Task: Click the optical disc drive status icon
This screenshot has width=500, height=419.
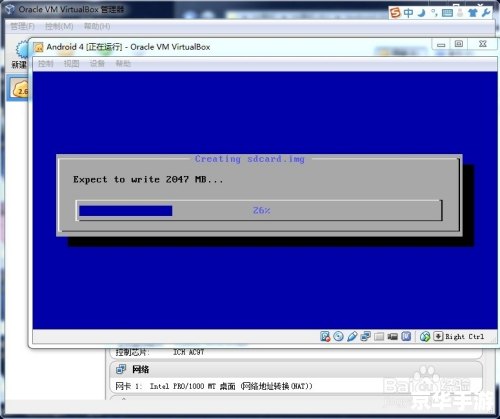Action: [x=338, y=336]
